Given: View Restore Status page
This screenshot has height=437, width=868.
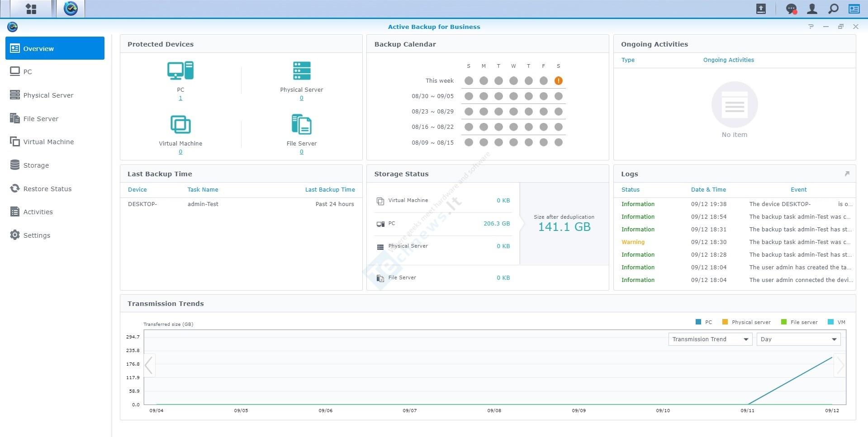Looking at the screenshot, I should (55, 188).
